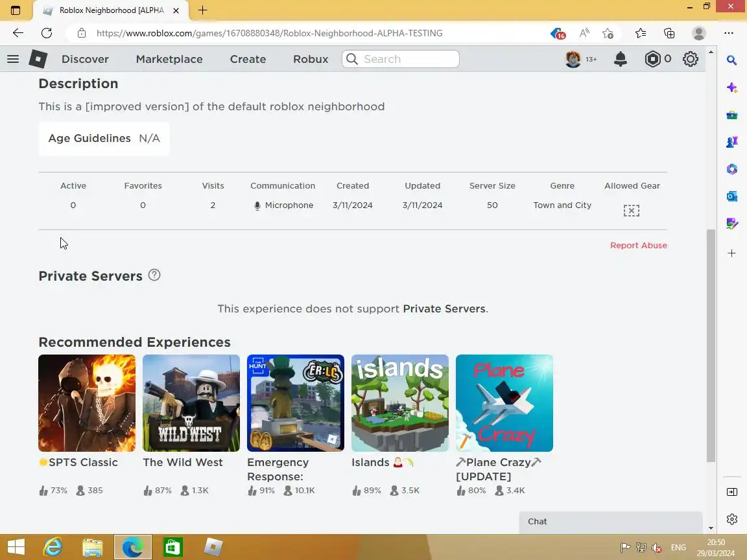Image resolution: width=747 pixels, height=560 pixels.
Task: Add this page to favorites
Action: pos(608,33)
